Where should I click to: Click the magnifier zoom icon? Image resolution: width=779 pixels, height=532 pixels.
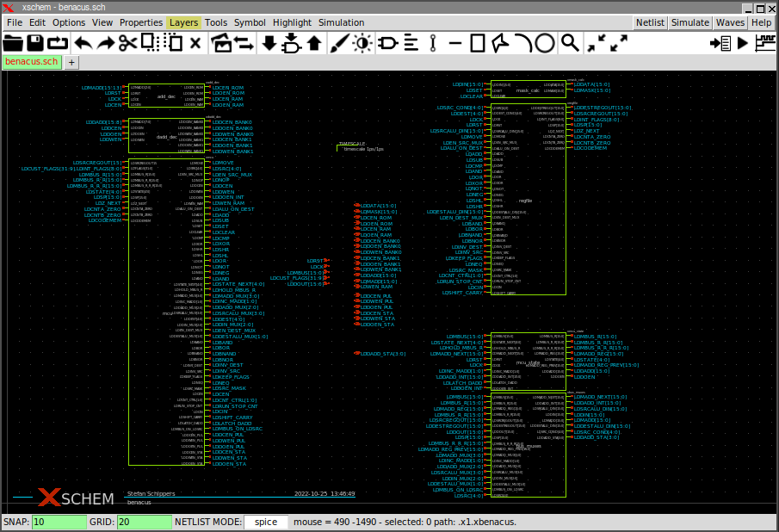570,42
